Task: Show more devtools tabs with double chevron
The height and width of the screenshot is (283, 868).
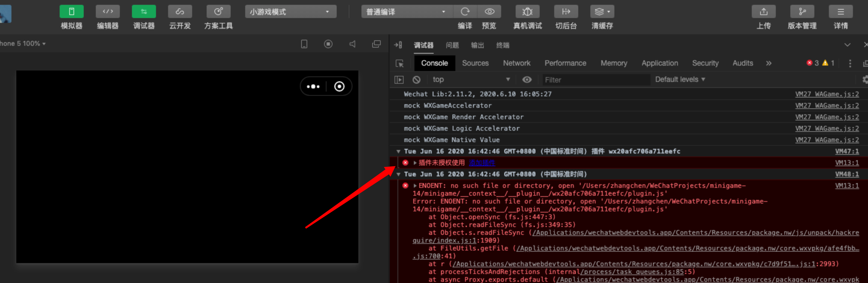Action: [x=769, y=63]
